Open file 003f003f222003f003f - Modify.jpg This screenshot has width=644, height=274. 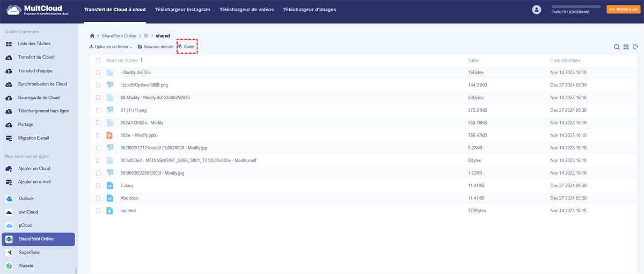[152, 173]
